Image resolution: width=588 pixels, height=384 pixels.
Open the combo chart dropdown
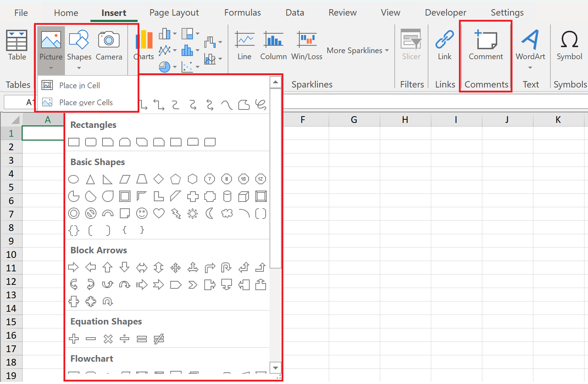coord(220,58)
